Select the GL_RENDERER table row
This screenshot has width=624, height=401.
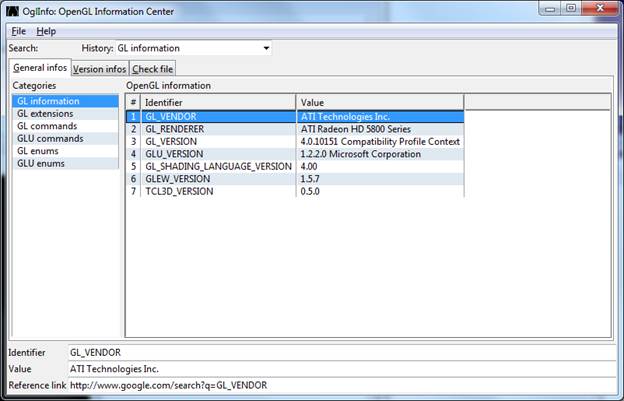coord(182,129)
